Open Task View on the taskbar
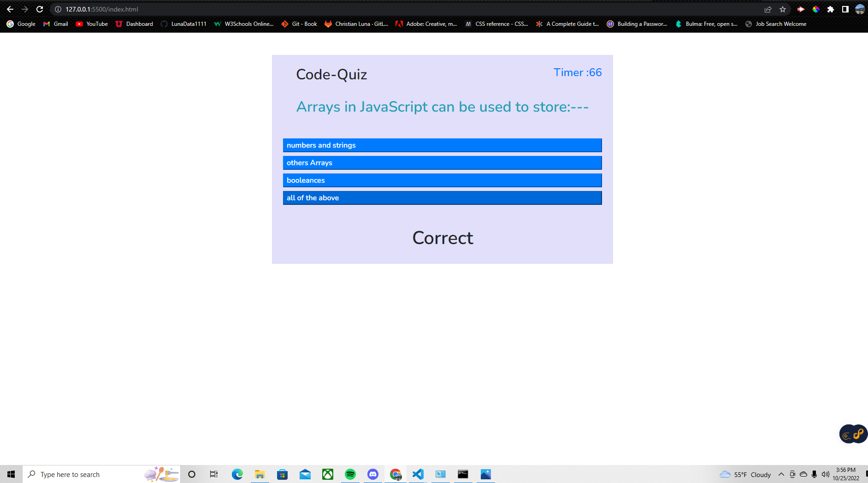 tap(213, 474)
